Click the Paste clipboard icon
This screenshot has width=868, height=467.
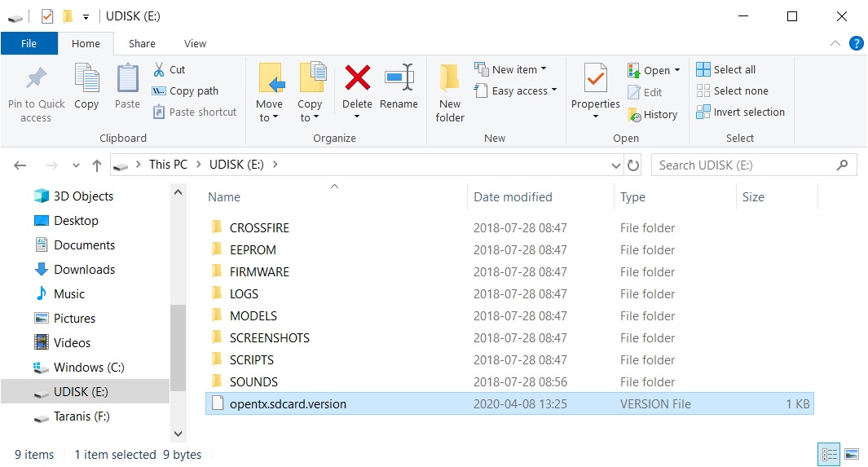point(127,78)
